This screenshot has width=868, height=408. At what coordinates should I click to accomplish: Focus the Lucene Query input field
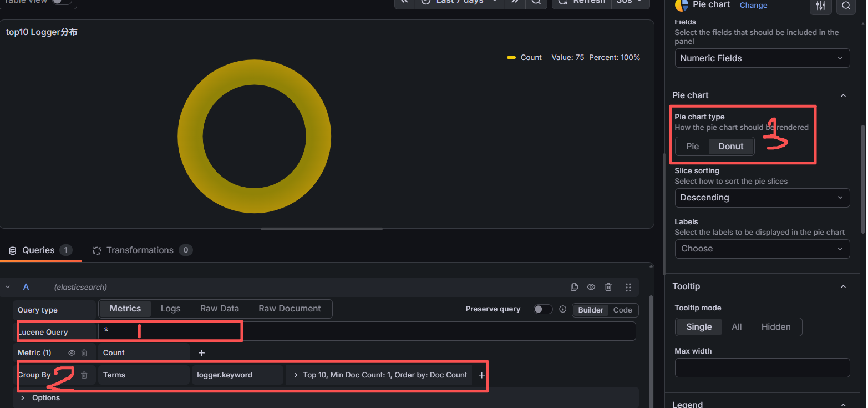(x=367, y=331)
